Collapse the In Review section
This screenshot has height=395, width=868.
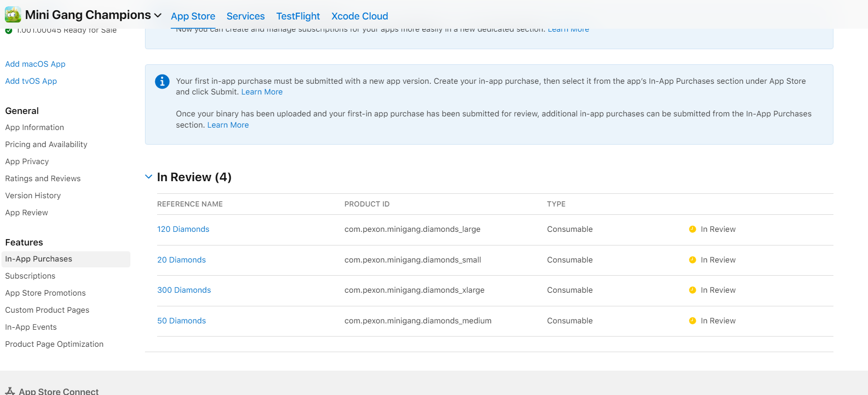coord(149,177)
